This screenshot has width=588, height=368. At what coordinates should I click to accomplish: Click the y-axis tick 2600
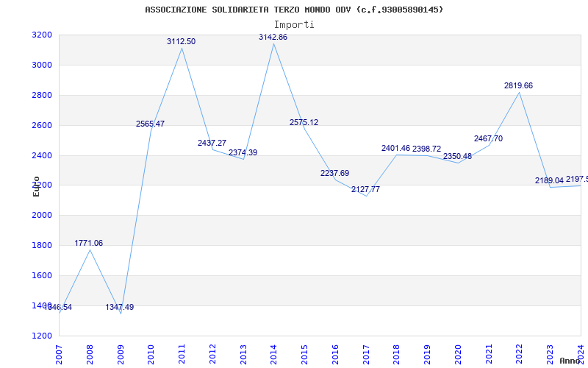pos(42,125)
